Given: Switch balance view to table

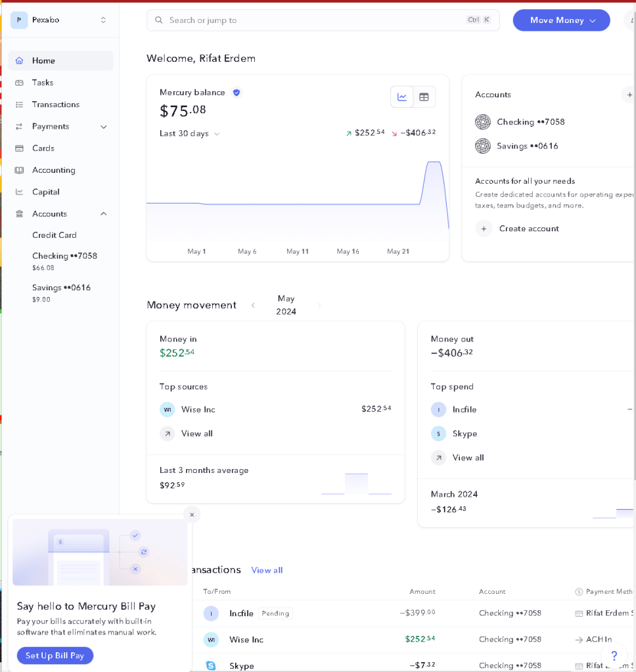Looking at the screenshot, I should tap(424, 97).
